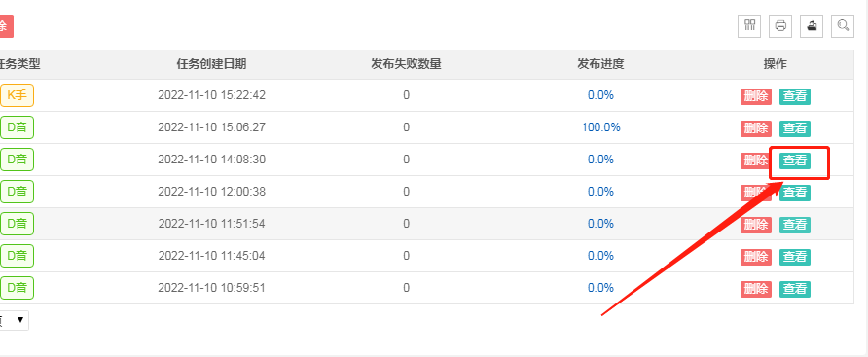Image resolution: width=868 pixels, height=357 pixels.
Task: Click D音 tag in 12:00:38 row
Action: click(x=17, y=192)
